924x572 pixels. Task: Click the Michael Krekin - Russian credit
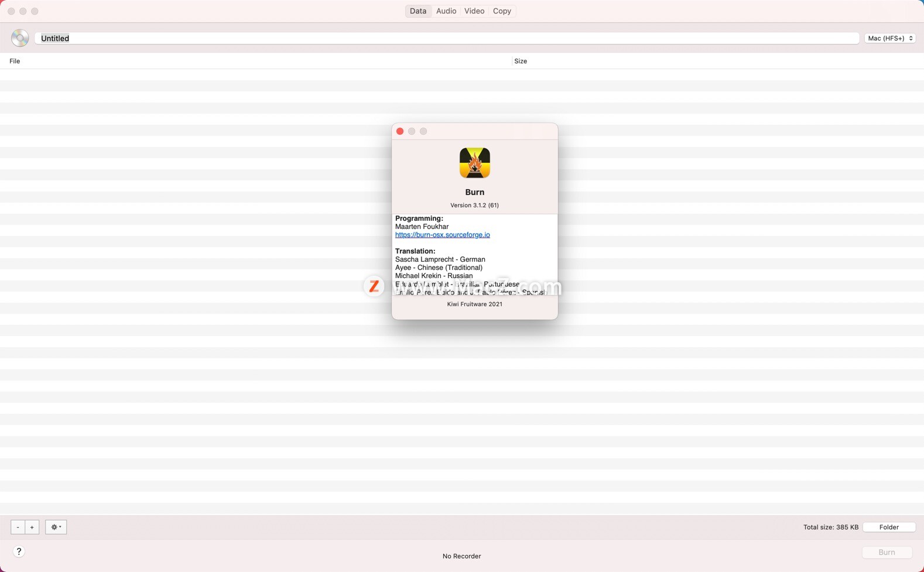coord(434,276)
